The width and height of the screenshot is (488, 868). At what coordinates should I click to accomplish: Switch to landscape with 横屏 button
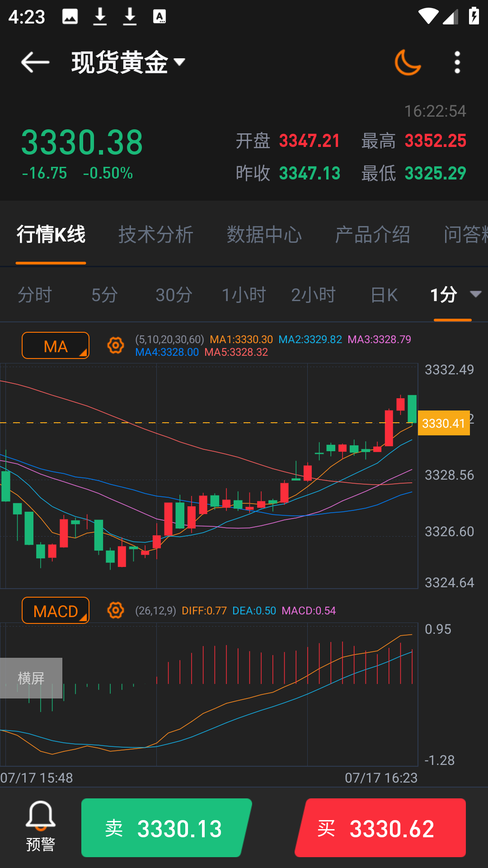click(31, 678)
